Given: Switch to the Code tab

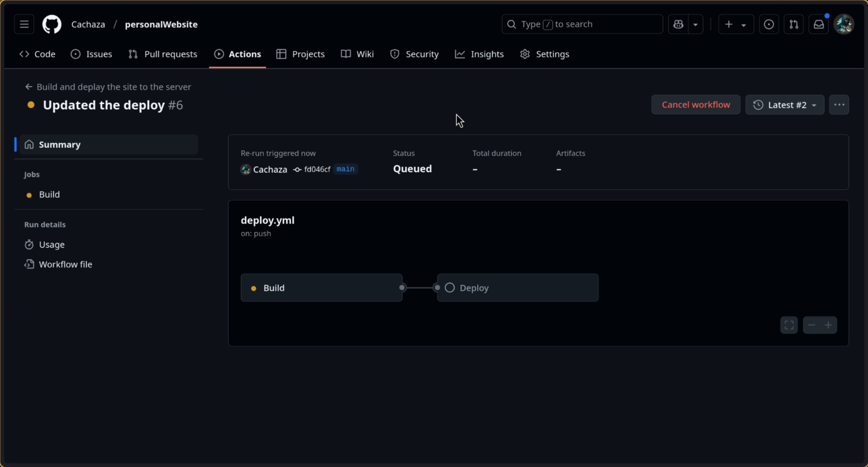Looking at the screenshot, I should [37, 54].
